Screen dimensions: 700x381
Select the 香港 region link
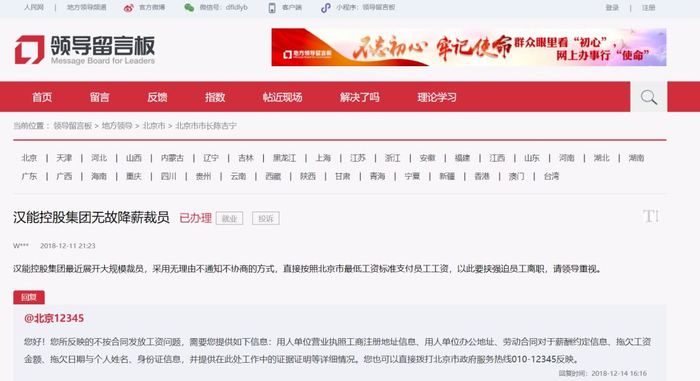[482, 176]
